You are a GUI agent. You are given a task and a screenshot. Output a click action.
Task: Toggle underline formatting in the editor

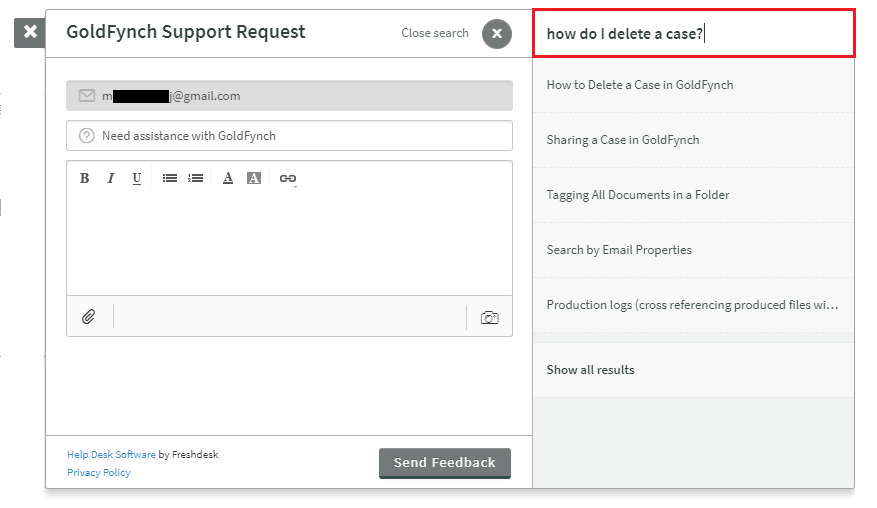point(136,178)
